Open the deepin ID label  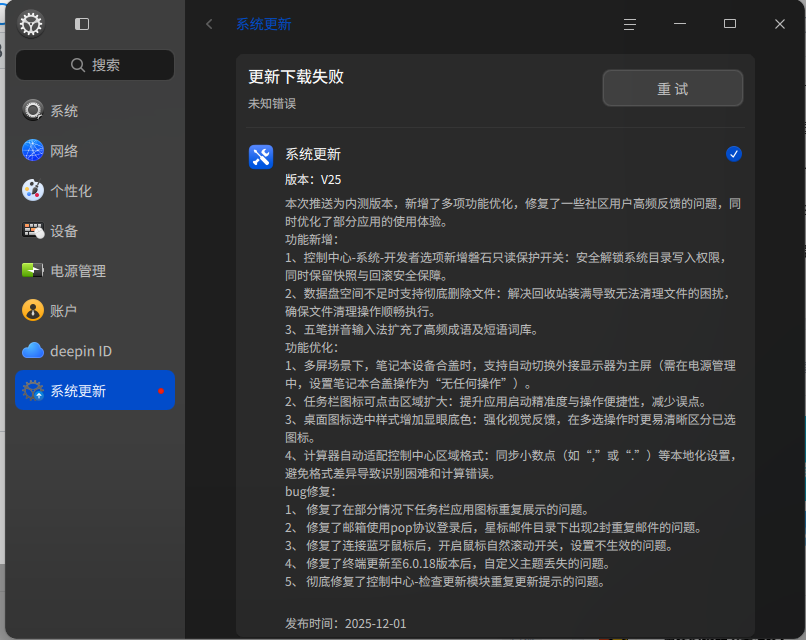[81, 351]
